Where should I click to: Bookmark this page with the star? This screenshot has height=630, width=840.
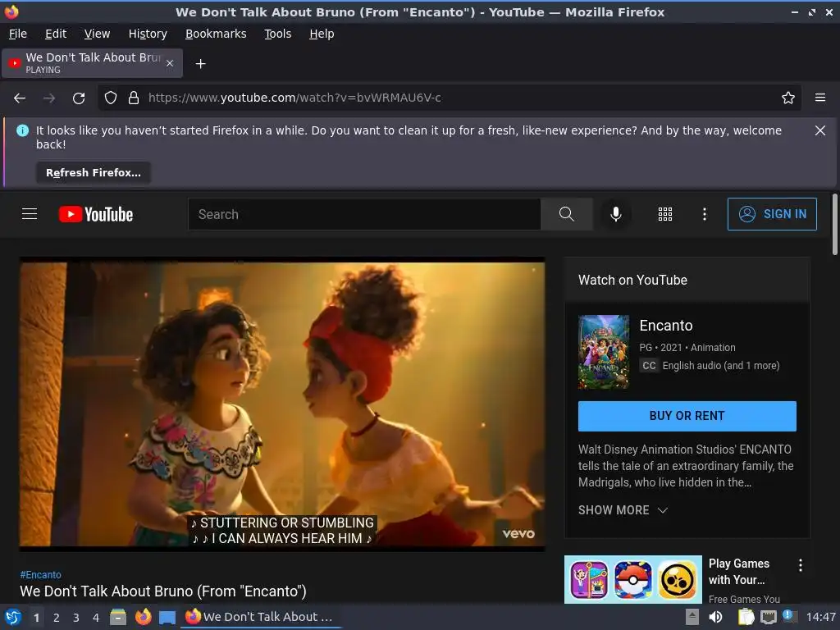coord(788,98)
